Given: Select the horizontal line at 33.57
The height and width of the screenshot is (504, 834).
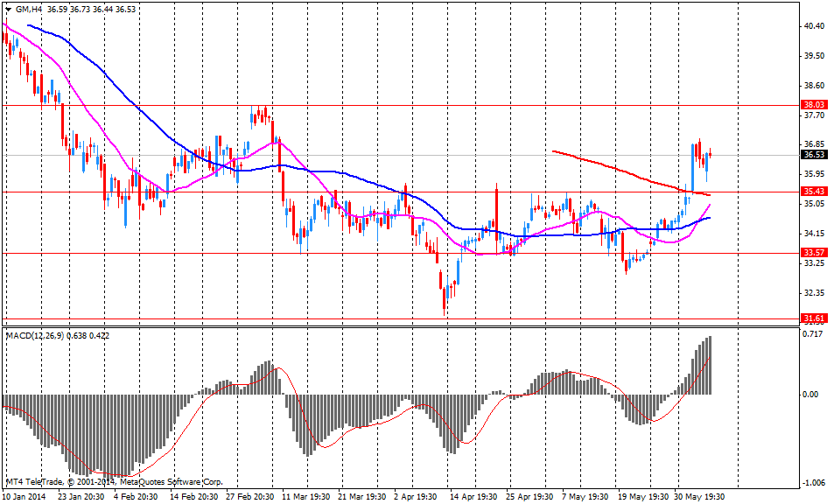Looking at the screenshot, I should pos(263,253).
